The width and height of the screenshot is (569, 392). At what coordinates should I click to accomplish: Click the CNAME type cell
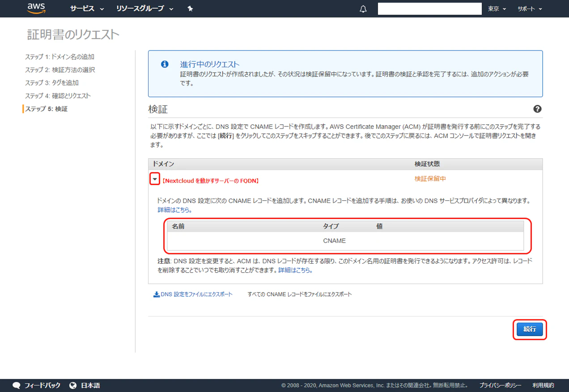click(x=334, y=240)
